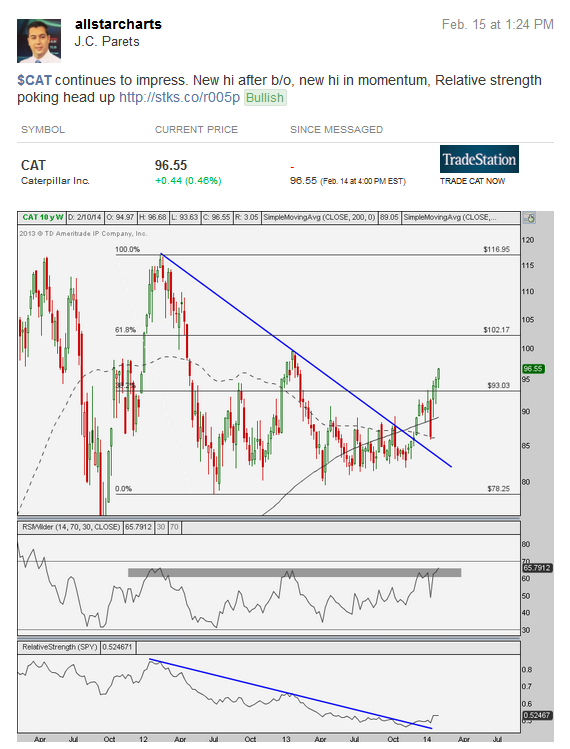Select the CAT symbol name
This screenshot has height=749, width=570.
(33, 165)
